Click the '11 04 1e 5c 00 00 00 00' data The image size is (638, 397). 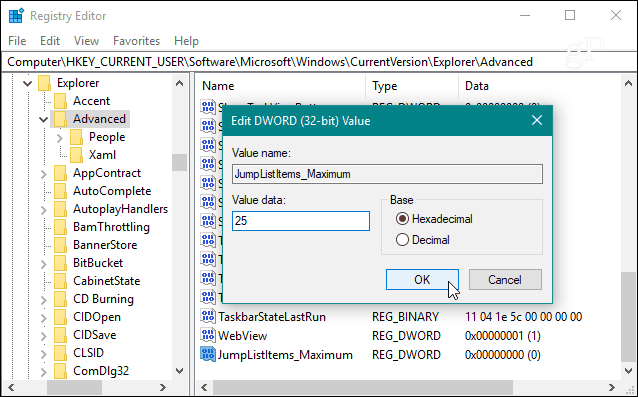pos(523,317)
